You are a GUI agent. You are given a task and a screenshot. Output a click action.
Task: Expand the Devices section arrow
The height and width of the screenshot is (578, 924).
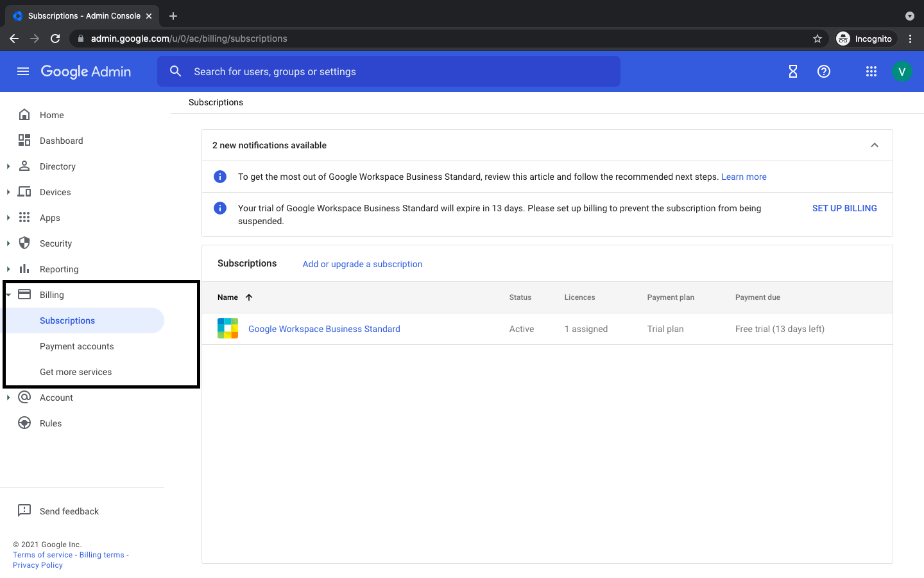[x=8, y=192]
